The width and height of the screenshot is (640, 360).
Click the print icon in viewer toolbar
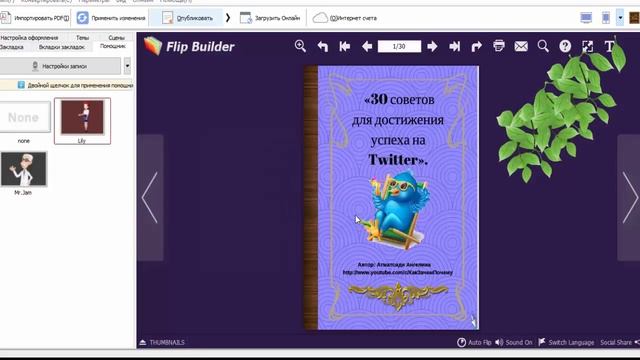tap(499, 46)
